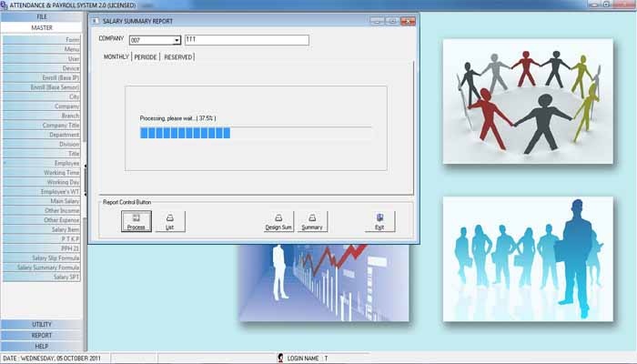Open the HELP sidebar section
The width and height of the screenshot is (637, 364).
coord(42,346)
